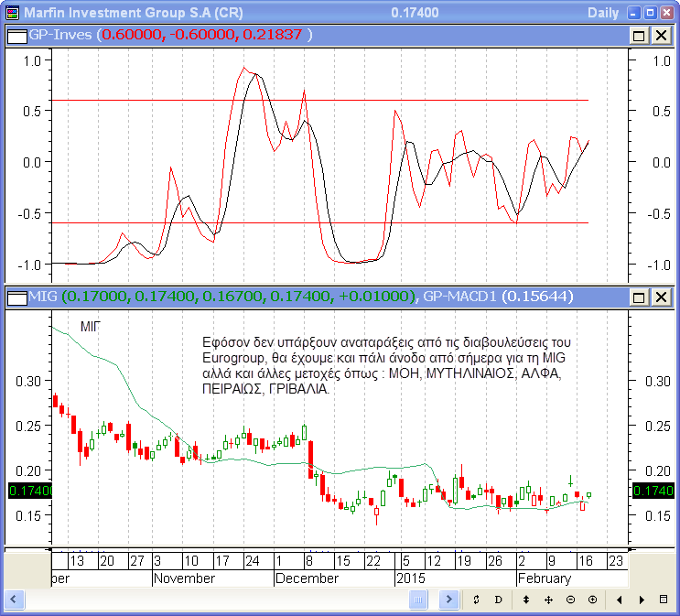
Task: Click the February month label
Action: click(545, 578)
